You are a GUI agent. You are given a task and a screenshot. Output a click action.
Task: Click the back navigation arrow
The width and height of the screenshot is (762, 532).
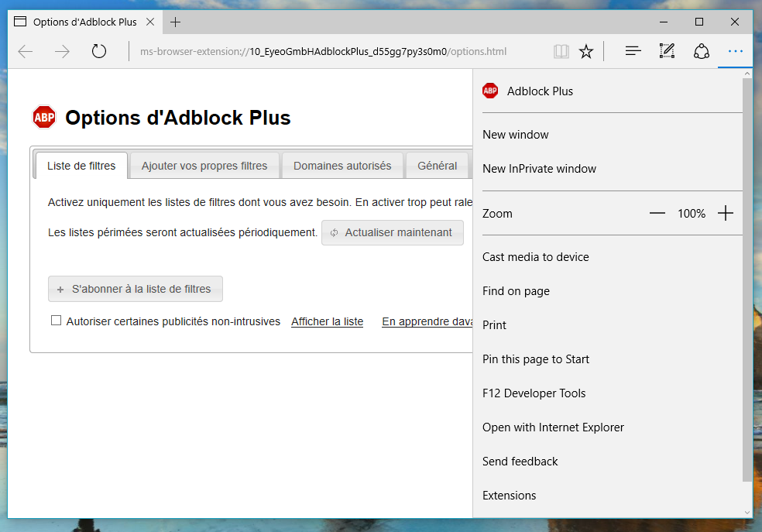pos(26,52)
